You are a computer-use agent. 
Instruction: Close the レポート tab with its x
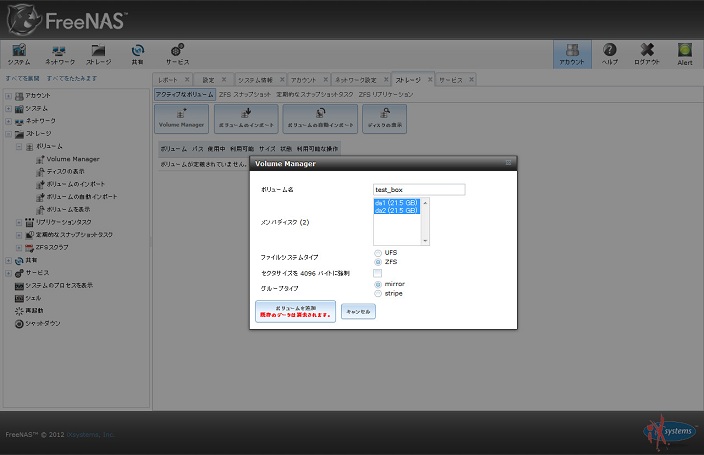click(x=187, y=80)
